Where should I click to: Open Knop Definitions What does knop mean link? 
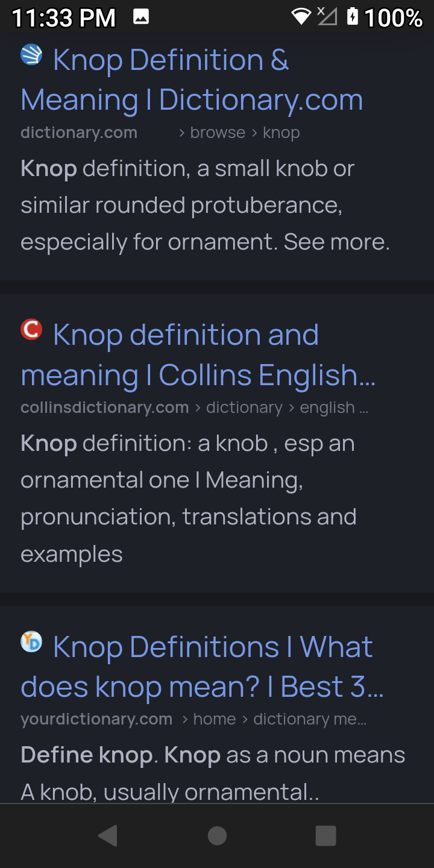pos(202,666)
